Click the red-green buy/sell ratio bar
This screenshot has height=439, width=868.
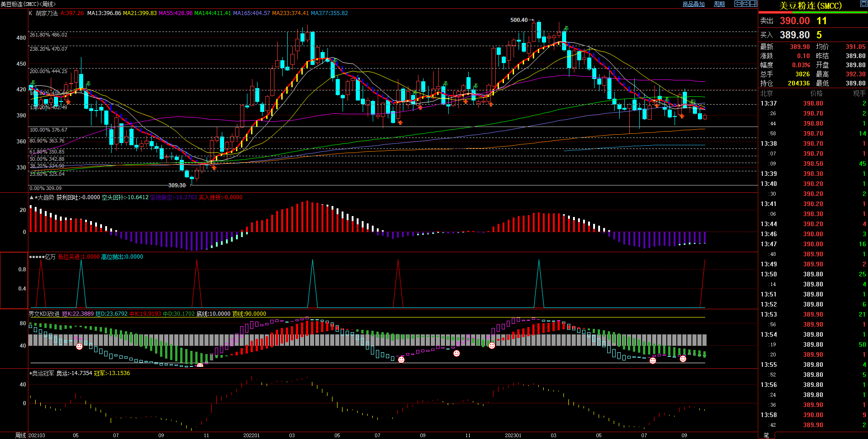(x=813, y=13)
